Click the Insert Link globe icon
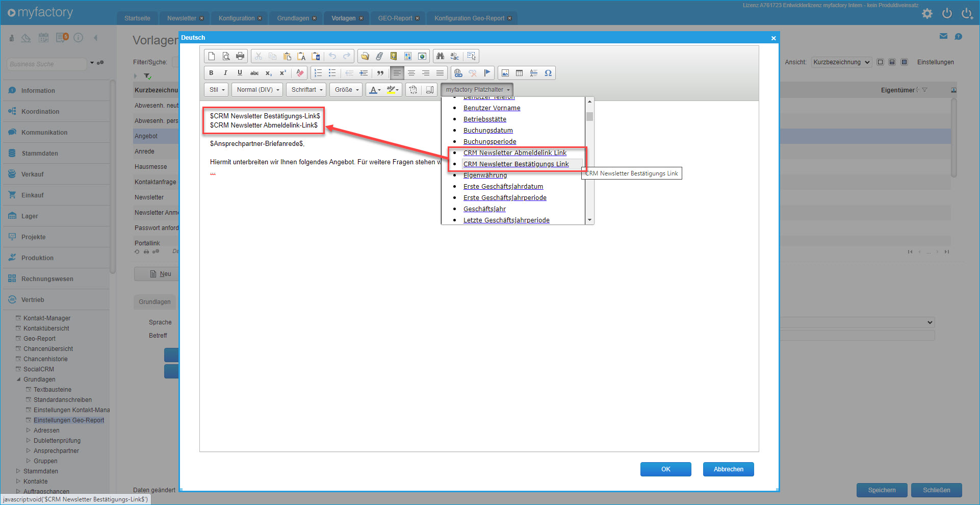Viewport: 980px width, 505px height. click(x=458, y=73)
